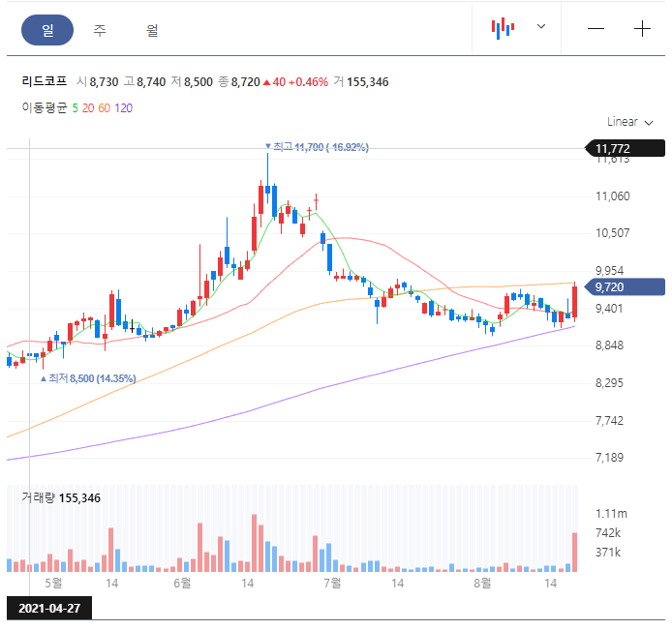Open the Linear scale dropdown
The width and height of the screenshot is (672, 630).
630,122
